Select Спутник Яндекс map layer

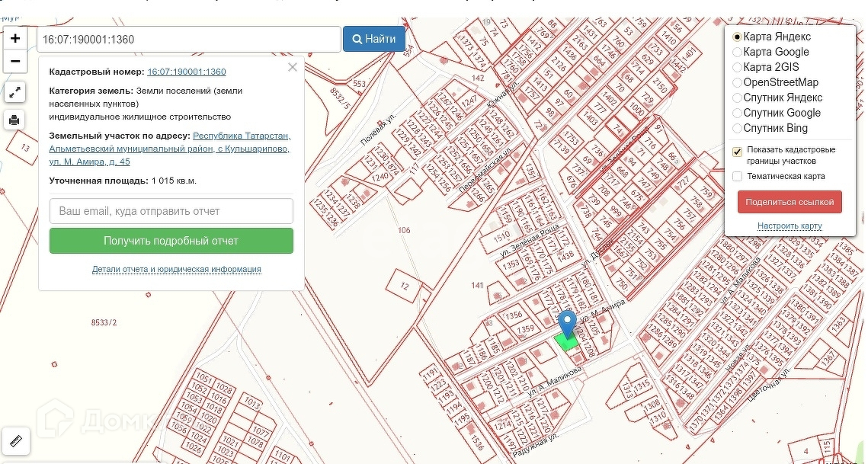[x=737, y=98]
